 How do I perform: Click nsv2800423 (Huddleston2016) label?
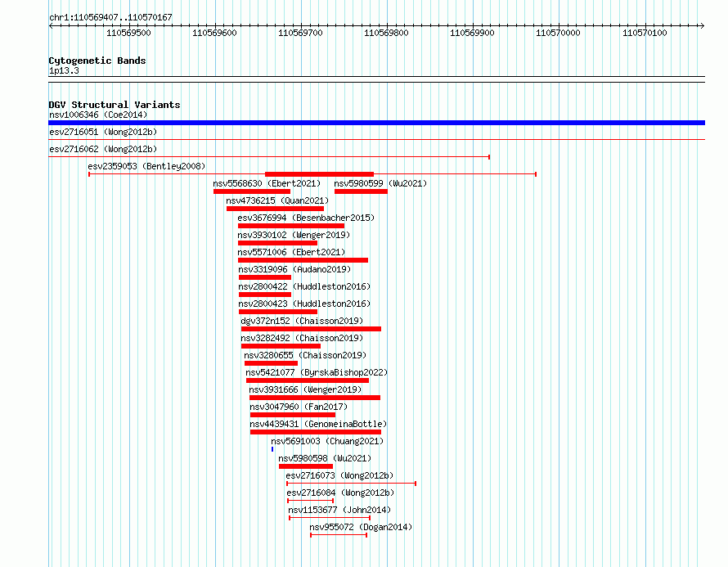304,304
